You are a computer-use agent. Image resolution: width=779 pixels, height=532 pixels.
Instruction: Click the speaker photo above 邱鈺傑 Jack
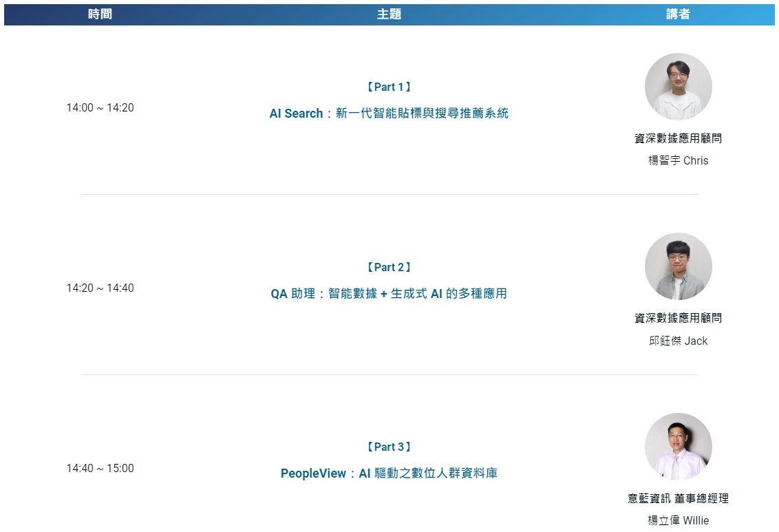coord(678,266)
